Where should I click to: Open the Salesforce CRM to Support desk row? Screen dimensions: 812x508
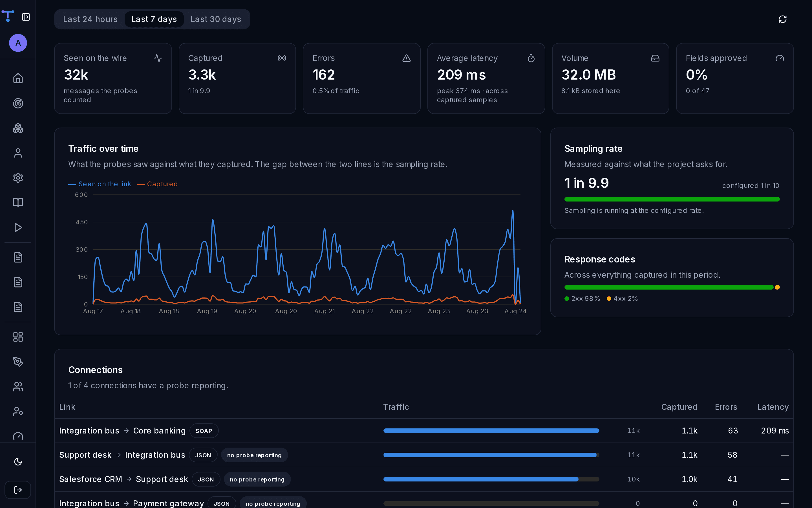point(424,479)
